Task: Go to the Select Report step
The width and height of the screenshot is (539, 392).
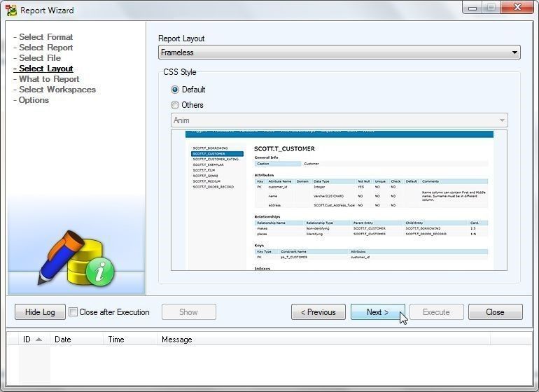Action: 43,48
